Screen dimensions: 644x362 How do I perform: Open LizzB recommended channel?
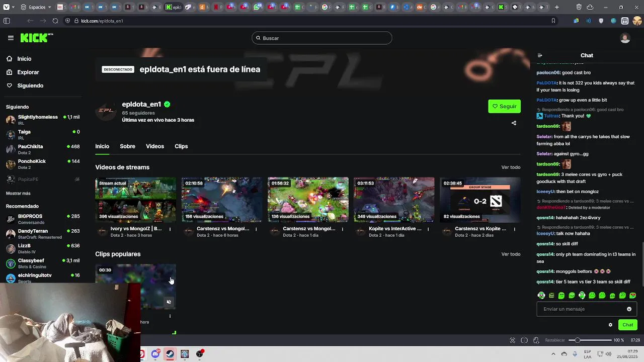(43, 248)
